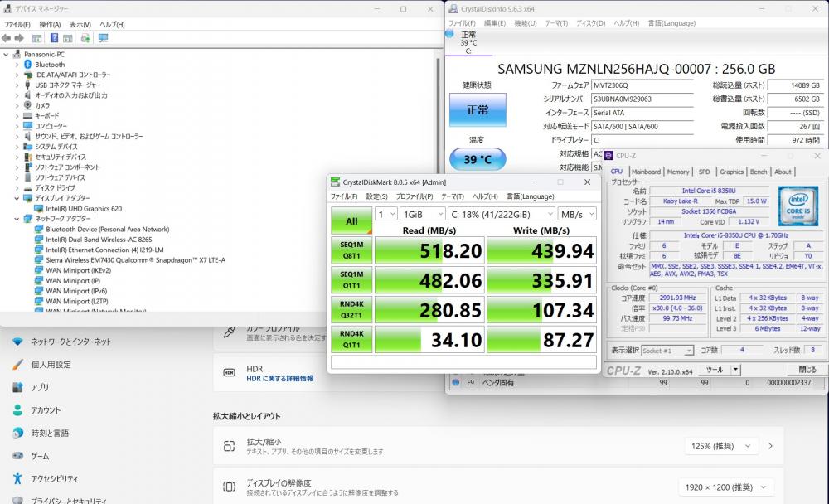
Task: Open 時刻と言語 in Settings sidebar
Action: tap(40, 433)
